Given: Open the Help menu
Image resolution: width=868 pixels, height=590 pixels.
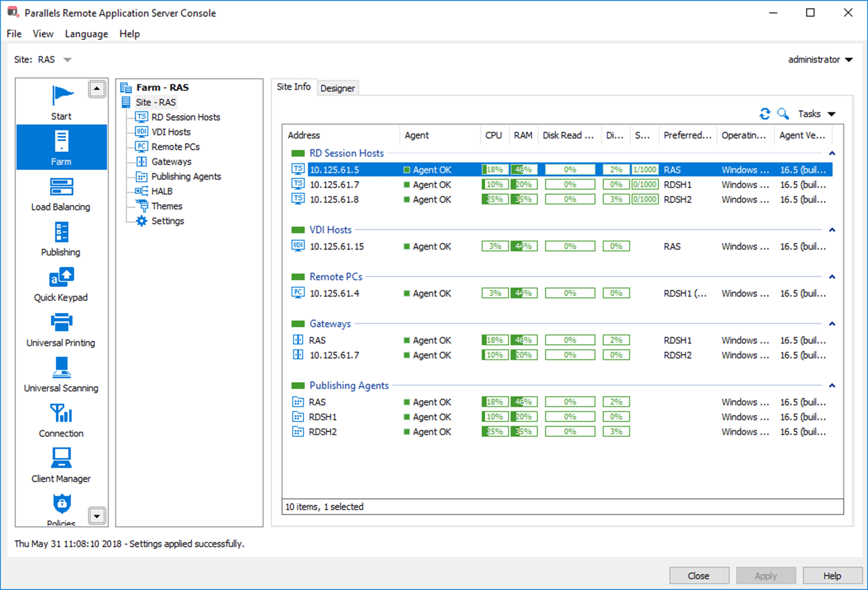Looking at the screenshot, I should 130,34.
